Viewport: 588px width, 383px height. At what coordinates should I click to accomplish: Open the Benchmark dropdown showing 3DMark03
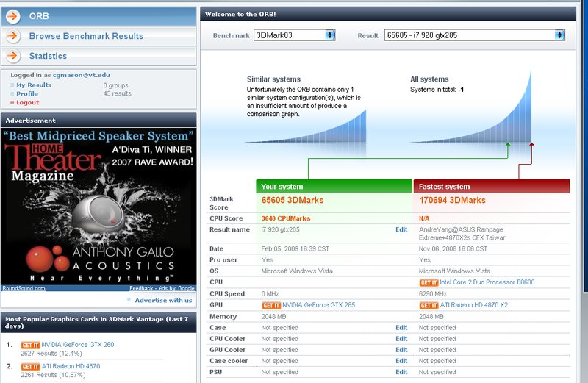point(295,35)
